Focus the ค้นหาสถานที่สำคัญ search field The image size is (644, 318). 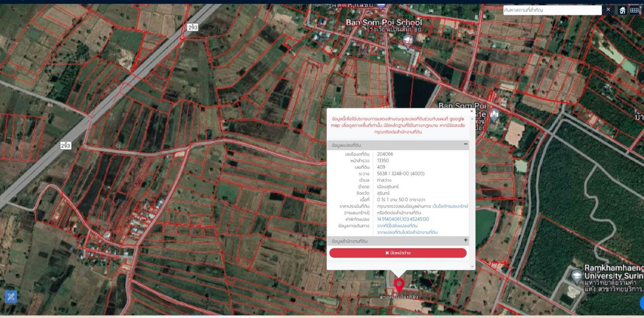coord(552,10)
